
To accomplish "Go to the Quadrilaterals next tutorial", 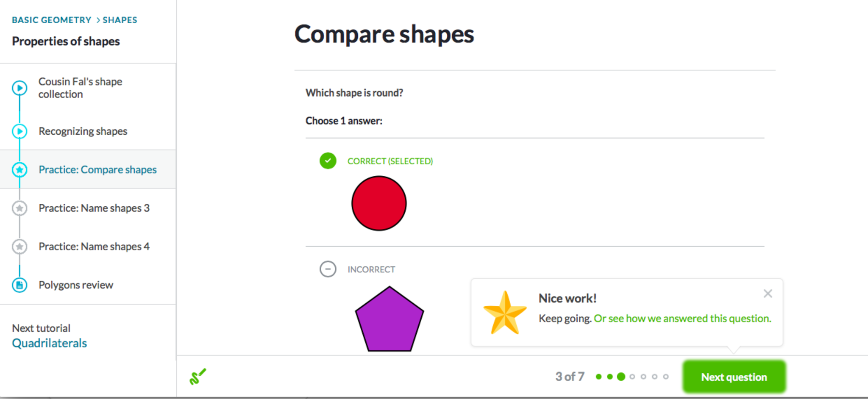I will click(x=49, y=343).
